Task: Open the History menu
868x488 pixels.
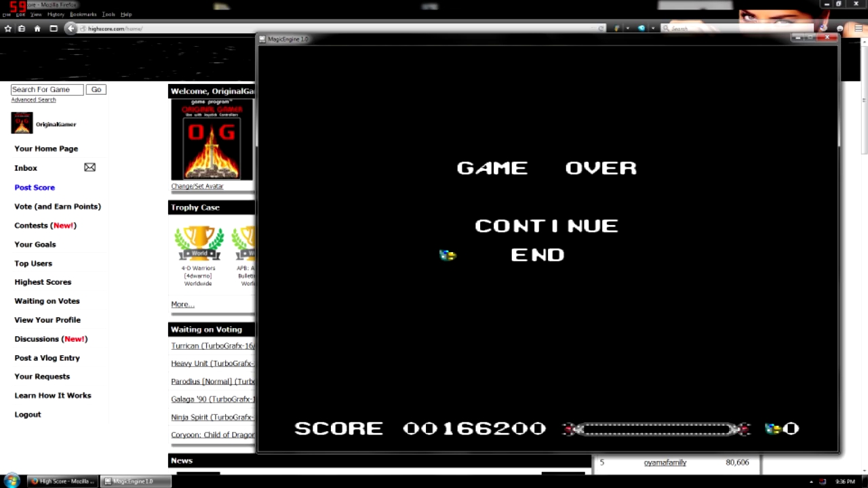Action: coord(56,14)
